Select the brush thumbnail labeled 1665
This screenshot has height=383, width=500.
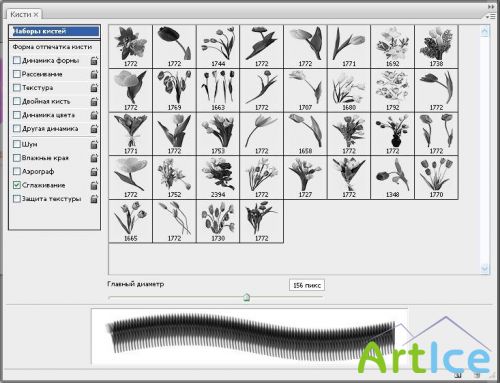[131, 221]
